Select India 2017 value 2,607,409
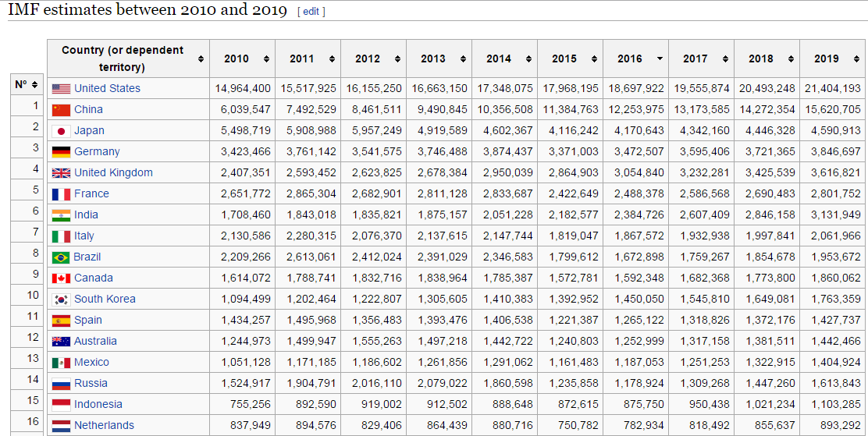 click(704, 214)
